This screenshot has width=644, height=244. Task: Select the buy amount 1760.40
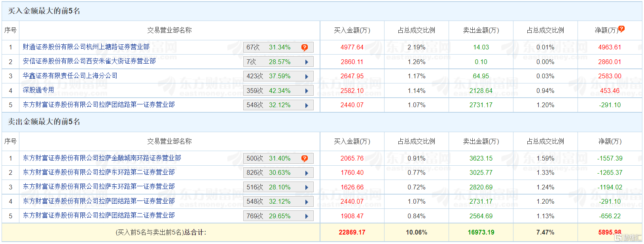pos(352,172)
